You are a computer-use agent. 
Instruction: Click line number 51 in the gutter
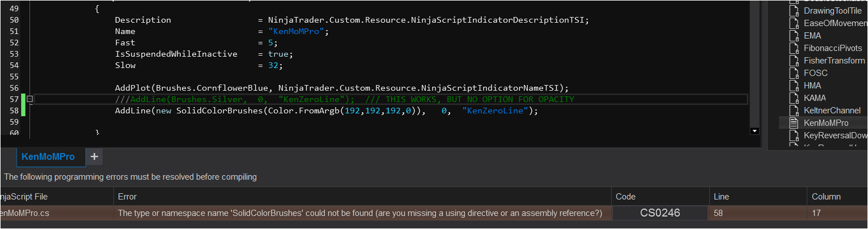pyautogui.click(x=14, y=31)
